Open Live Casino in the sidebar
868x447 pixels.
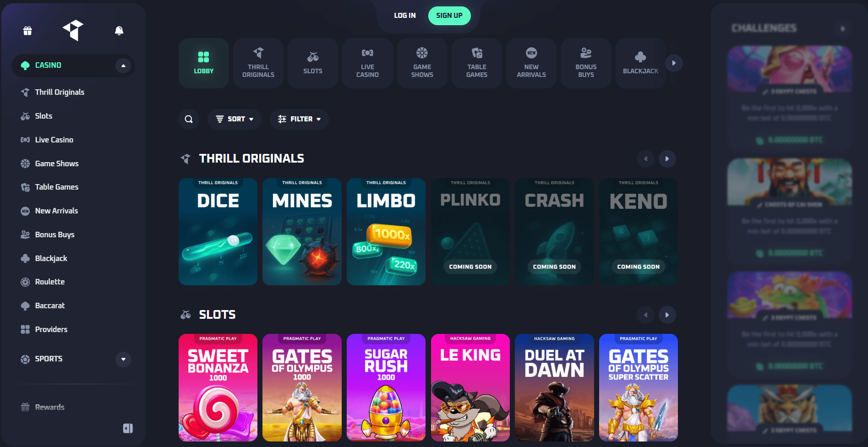click(47, 140)
